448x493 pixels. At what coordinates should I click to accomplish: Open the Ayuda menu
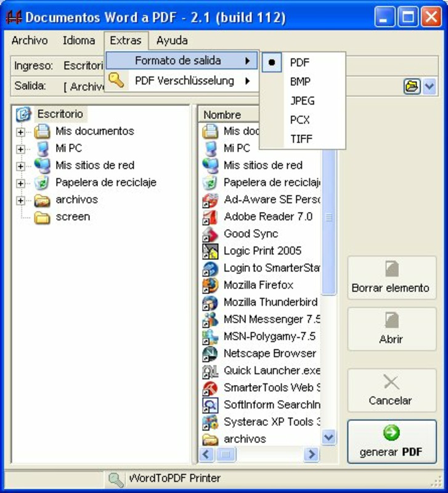click(172, 41)
